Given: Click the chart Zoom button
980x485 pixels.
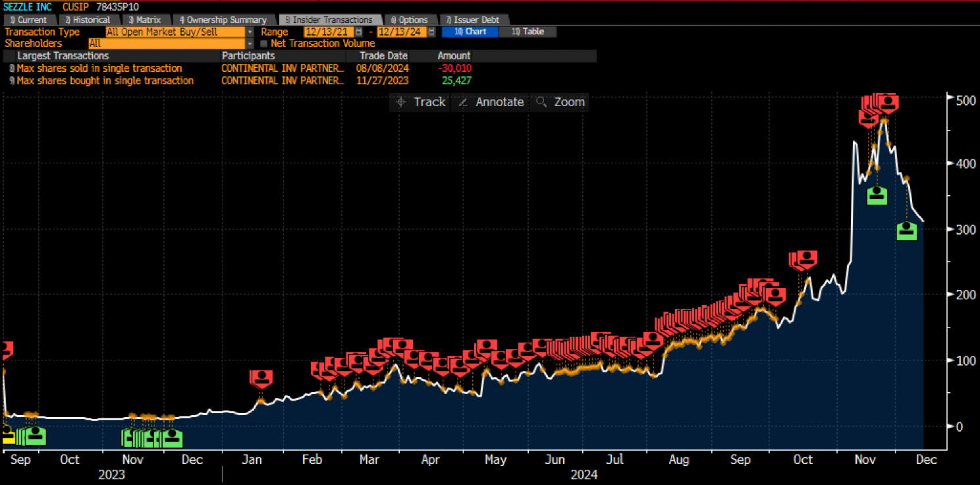Looking at the screenshot, I should (560, 102).
